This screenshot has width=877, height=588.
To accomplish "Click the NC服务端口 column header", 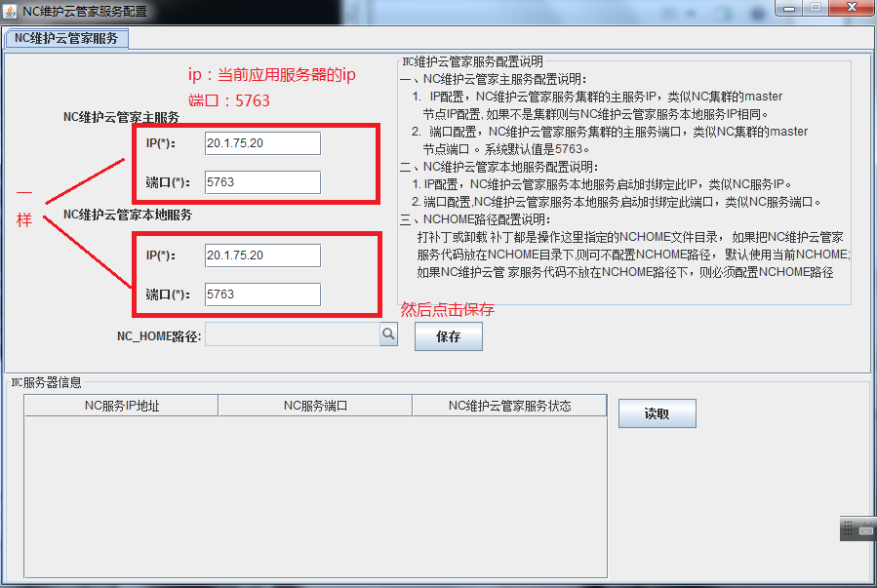I will [315, 406].
